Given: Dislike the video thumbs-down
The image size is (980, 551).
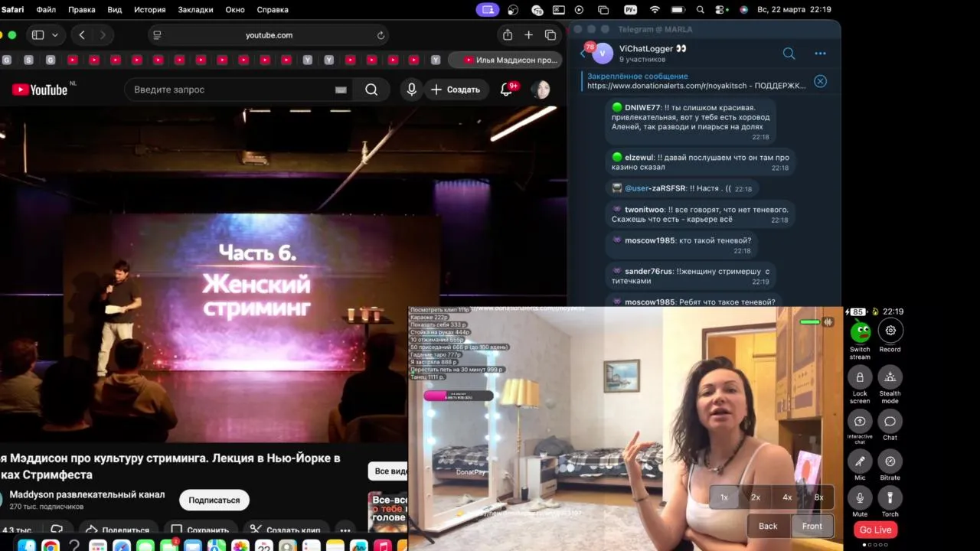Looking at the screenshot, I should [x=57, y=530].
